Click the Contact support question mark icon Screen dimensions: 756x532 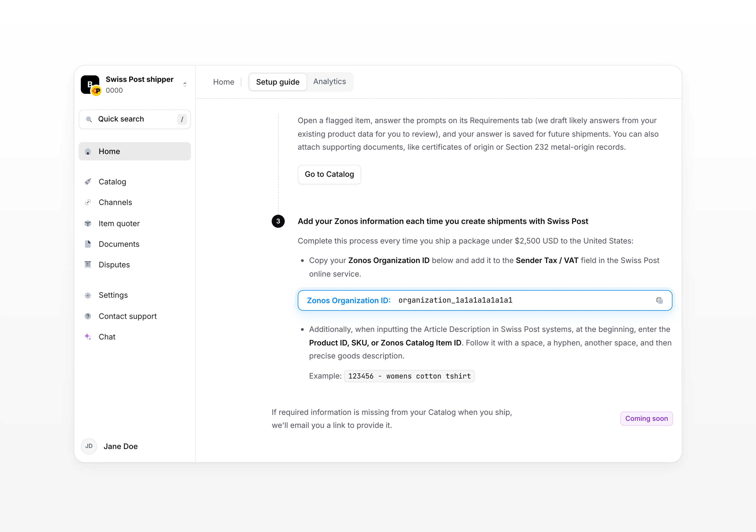pyautogui.click(x=88, y=316)
